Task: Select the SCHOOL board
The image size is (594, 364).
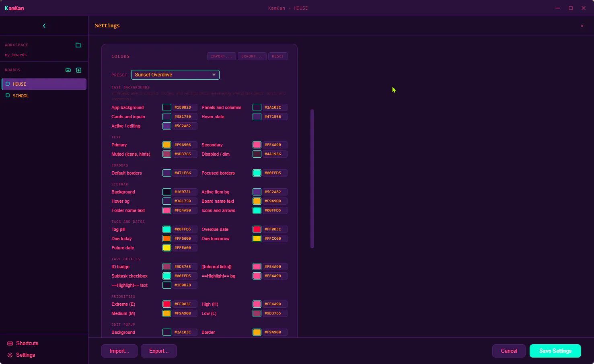Action: (x=44, y=95)
